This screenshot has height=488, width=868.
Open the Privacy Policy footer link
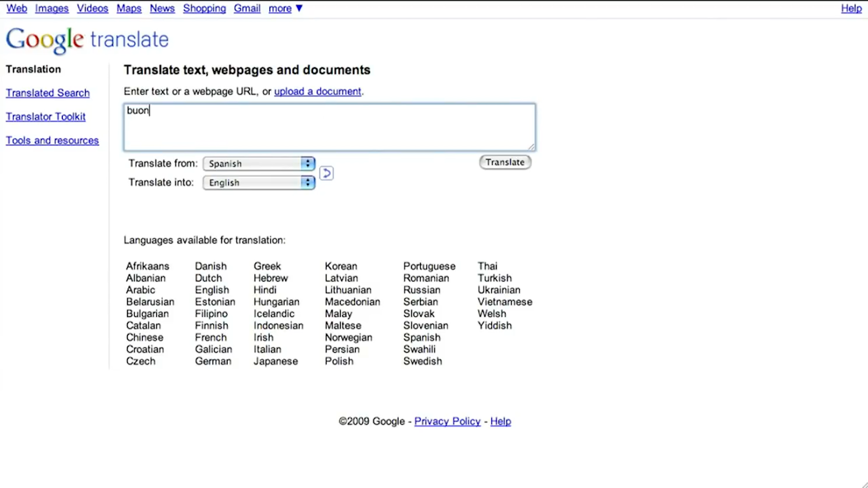click(448, 421)
